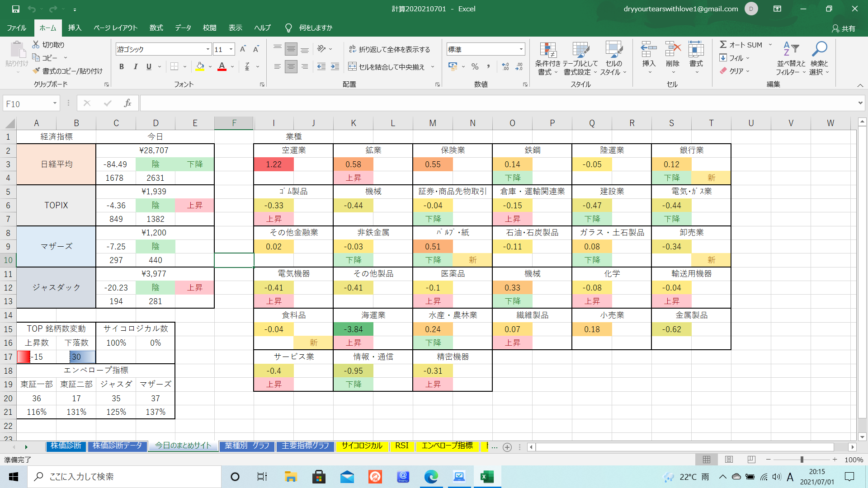Image resolution: width=868 pixels, height=488 pixels.
Task: Toggle Italic formatting
Action: 135,67
